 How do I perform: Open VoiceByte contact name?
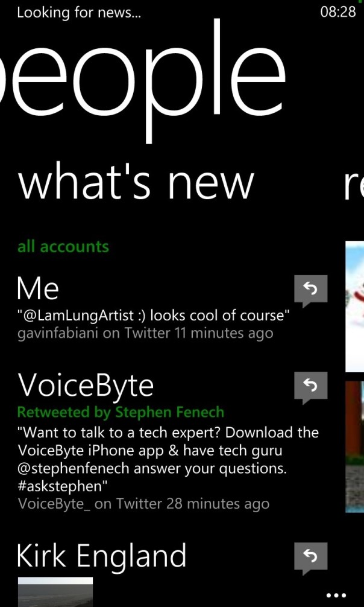86,386
